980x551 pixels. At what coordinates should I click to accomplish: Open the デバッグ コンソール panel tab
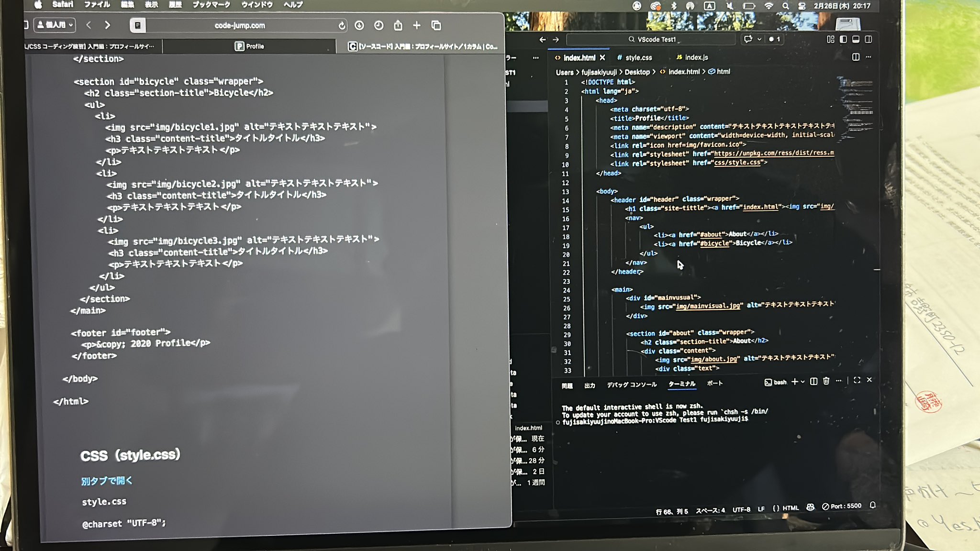tap(632, 385)
